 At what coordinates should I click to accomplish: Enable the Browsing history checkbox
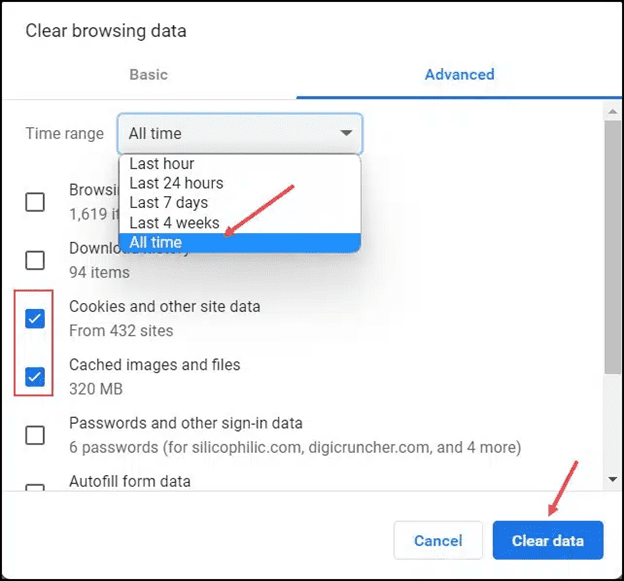click(x=35, y=202)
